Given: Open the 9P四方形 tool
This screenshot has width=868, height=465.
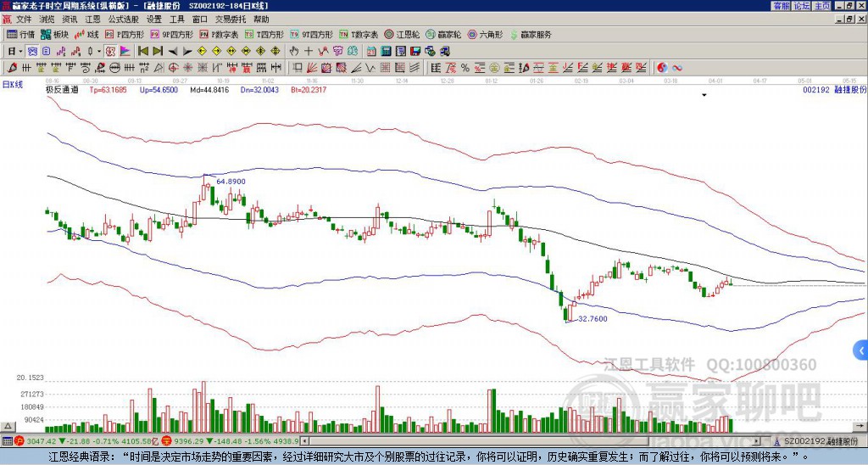Looking at the screenshot, I should tap(171, 34).
